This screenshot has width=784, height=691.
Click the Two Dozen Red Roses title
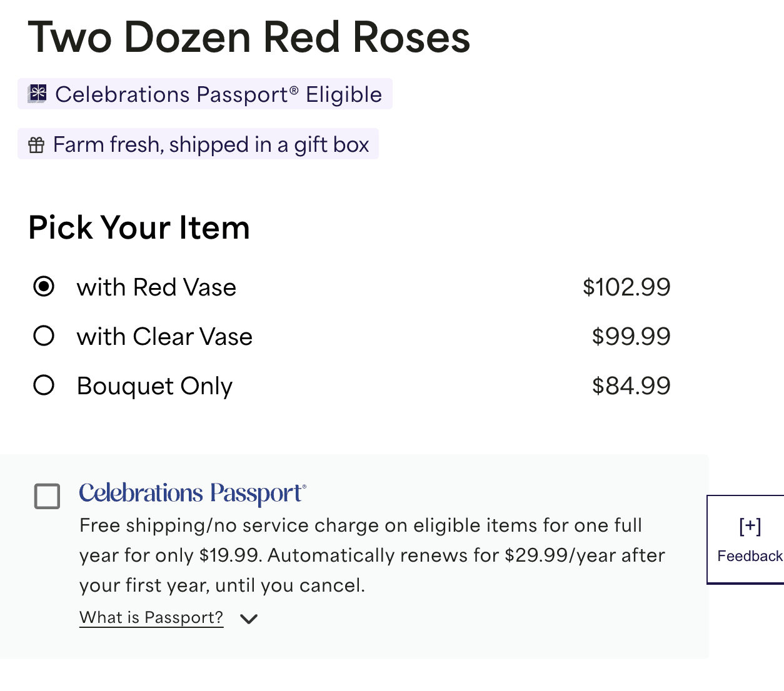[249, 37]
